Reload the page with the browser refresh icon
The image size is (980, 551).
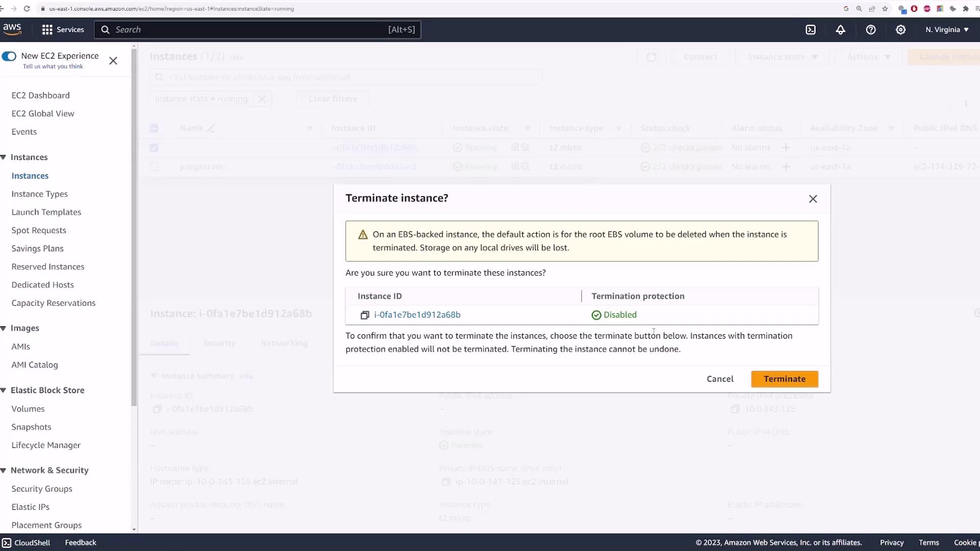click(x=27, y=9)
